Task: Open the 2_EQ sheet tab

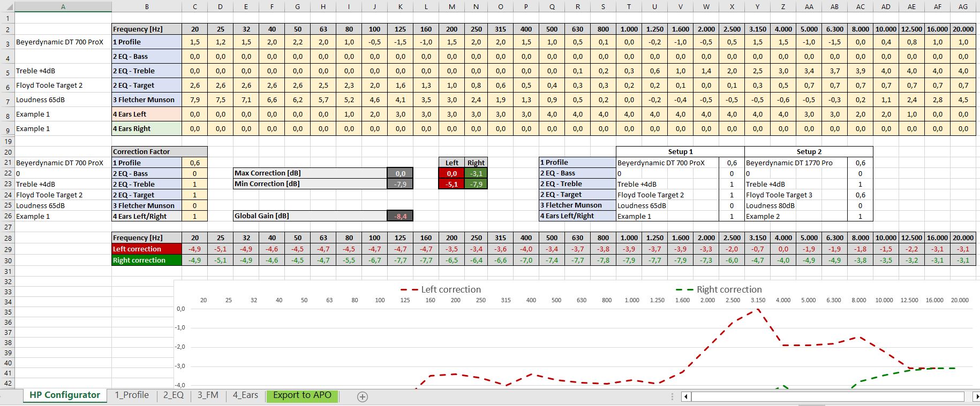Action: click(x=174, y=395)
